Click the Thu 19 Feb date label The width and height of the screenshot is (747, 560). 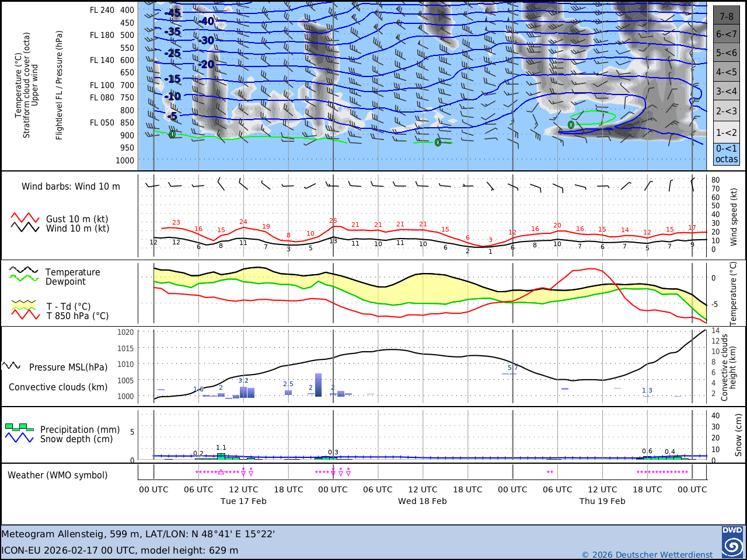(602, 501)
